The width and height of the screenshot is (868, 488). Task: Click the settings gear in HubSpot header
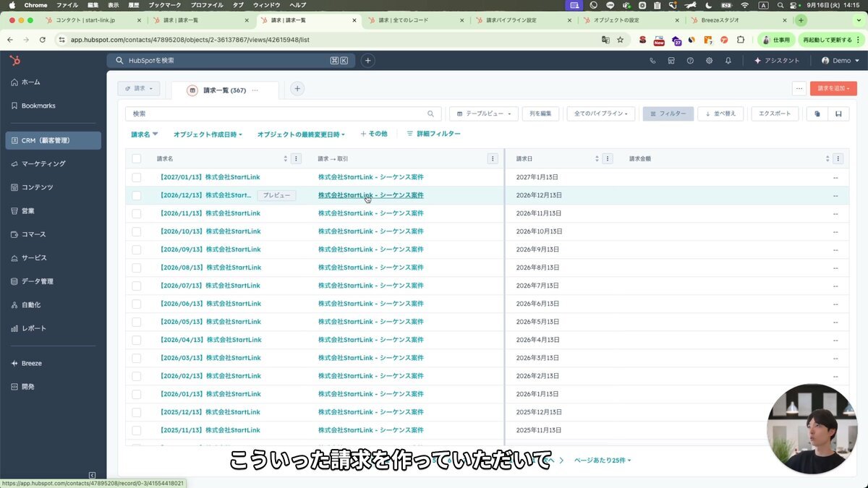[709, 61]
